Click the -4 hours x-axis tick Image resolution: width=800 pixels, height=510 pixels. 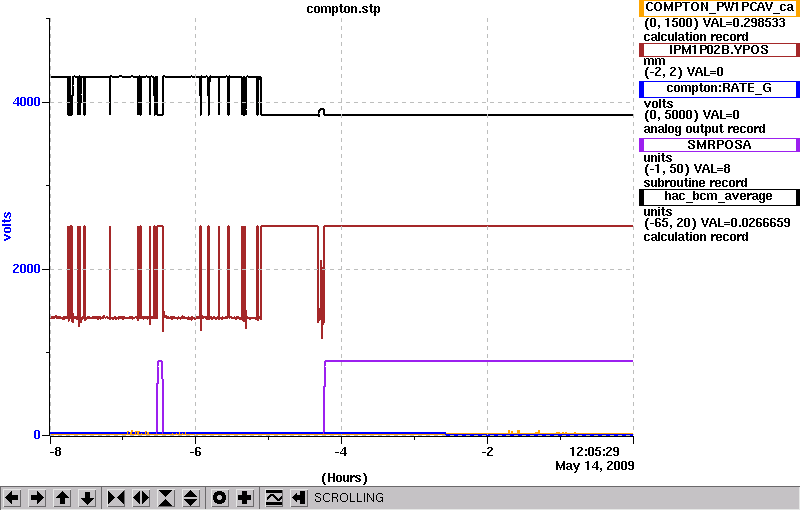(x=341, y=452)
